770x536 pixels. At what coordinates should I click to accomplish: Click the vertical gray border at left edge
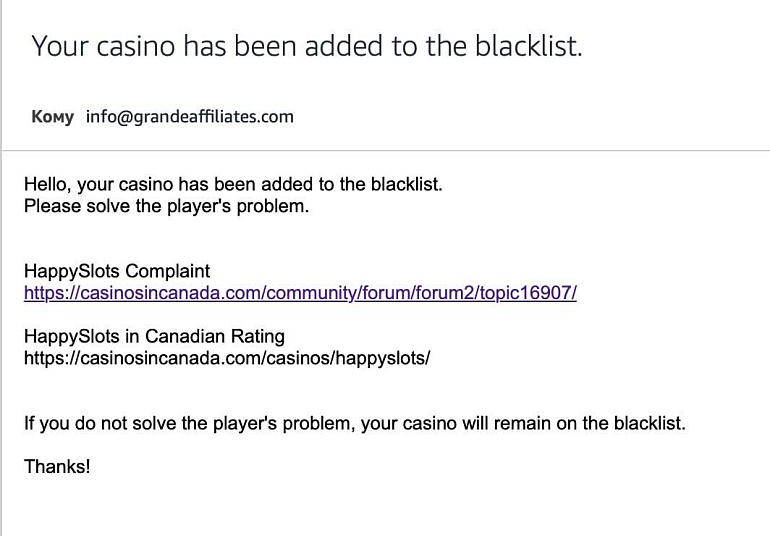(x=1, y=268)
